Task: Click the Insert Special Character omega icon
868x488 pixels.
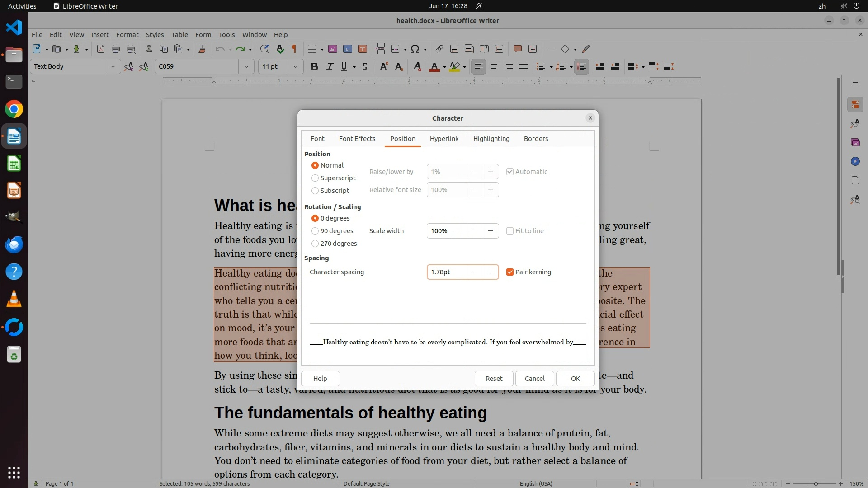Action: tap(415, 49)
